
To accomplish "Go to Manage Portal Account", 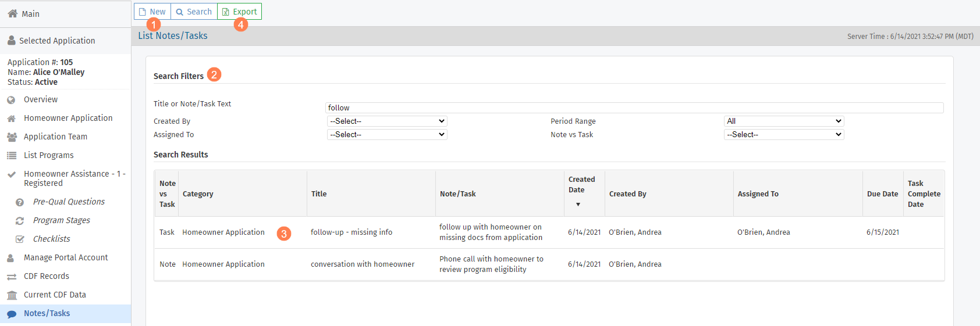I will (66, 258).
